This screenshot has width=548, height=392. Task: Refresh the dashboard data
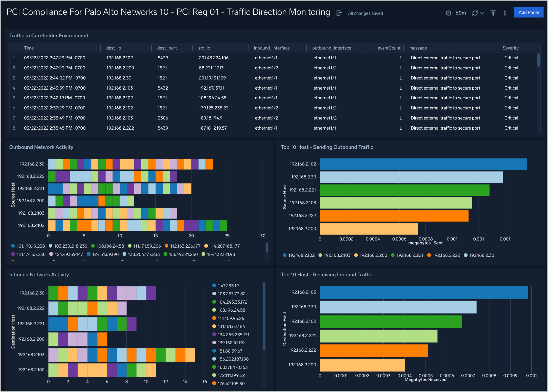[x=475, y=13]
